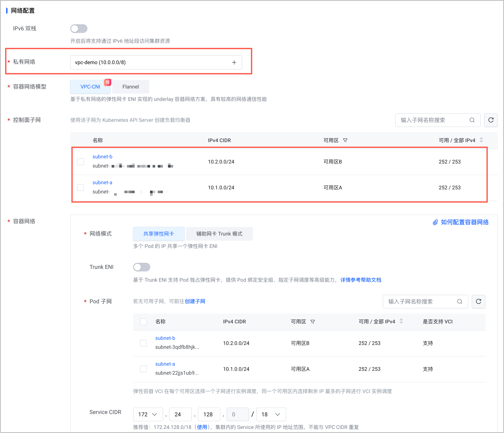Focus the 控制面子网 subnet search field
The height and width of the screenshot is (433, 504).
pyautogui.click(x=438, y=120)
